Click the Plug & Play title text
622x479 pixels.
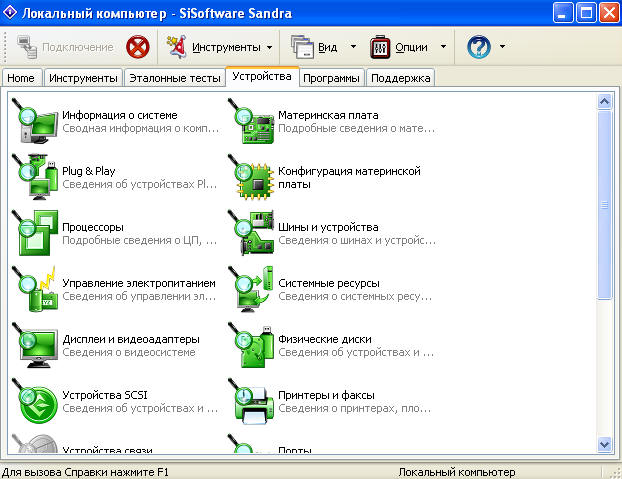tap(88, 171)
